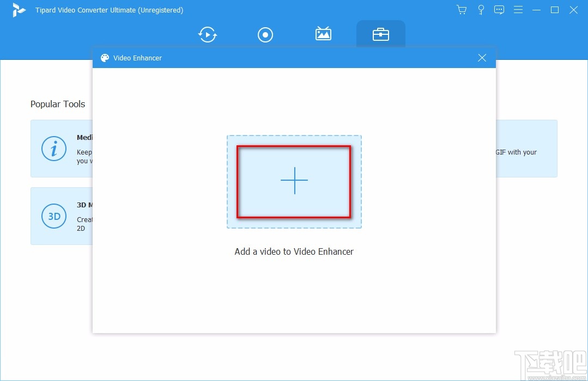Open the Ripper feature via its circle icon
This screenshot has width=588, height=381.
(265, 34)
